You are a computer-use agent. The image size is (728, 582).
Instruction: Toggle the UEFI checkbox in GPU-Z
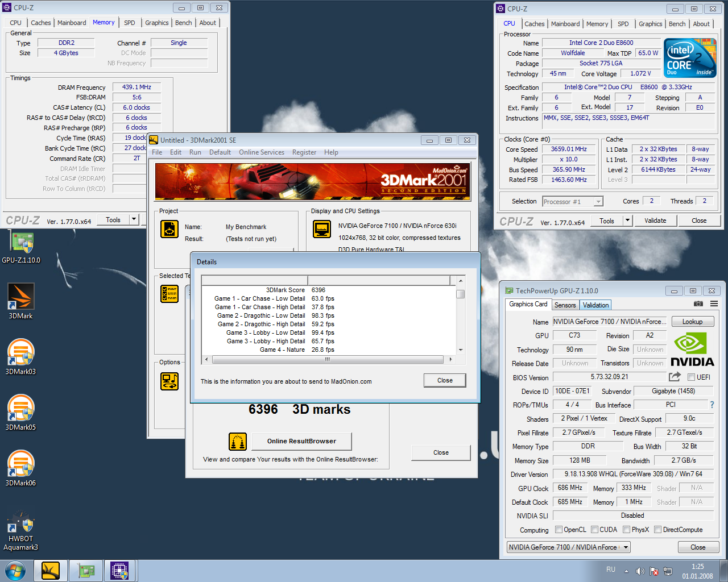point(691,377)
